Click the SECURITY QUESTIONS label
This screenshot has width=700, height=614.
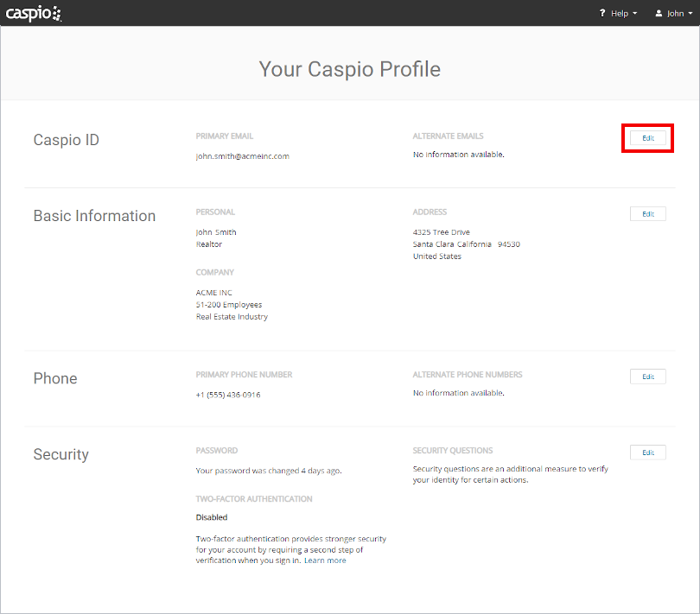pyautogui.click(x=453, y=451)
